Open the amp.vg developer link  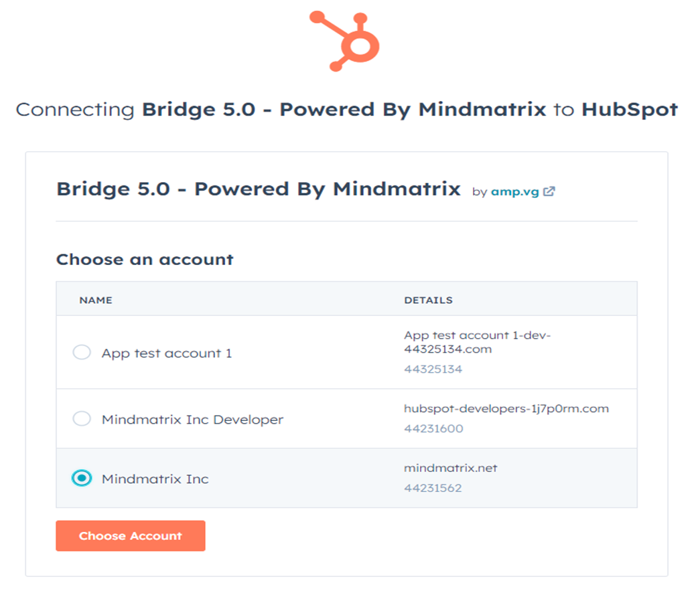[514, 191]
